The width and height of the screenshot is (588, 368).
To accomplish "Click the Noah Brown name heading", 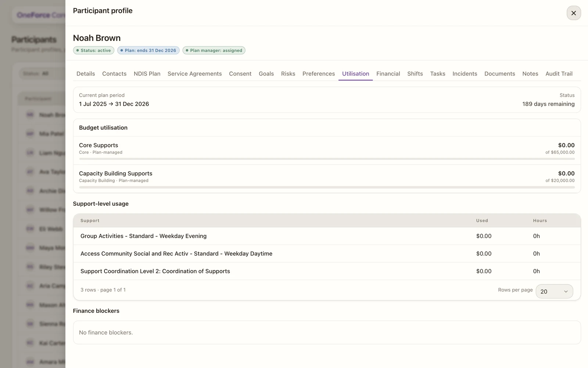I will tap(97, 38).
